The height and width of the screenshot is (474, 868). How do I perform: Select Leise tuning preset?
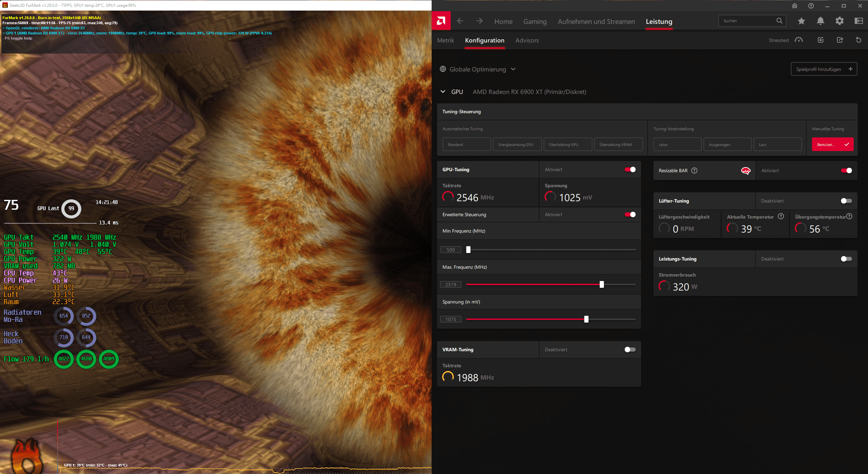coord(677,145)
